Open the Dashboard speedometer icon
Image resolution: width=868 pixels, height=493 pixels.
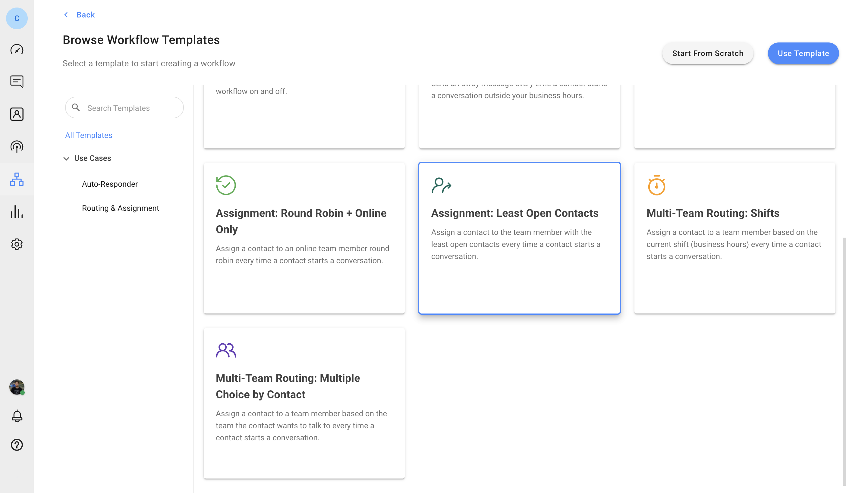17,50
